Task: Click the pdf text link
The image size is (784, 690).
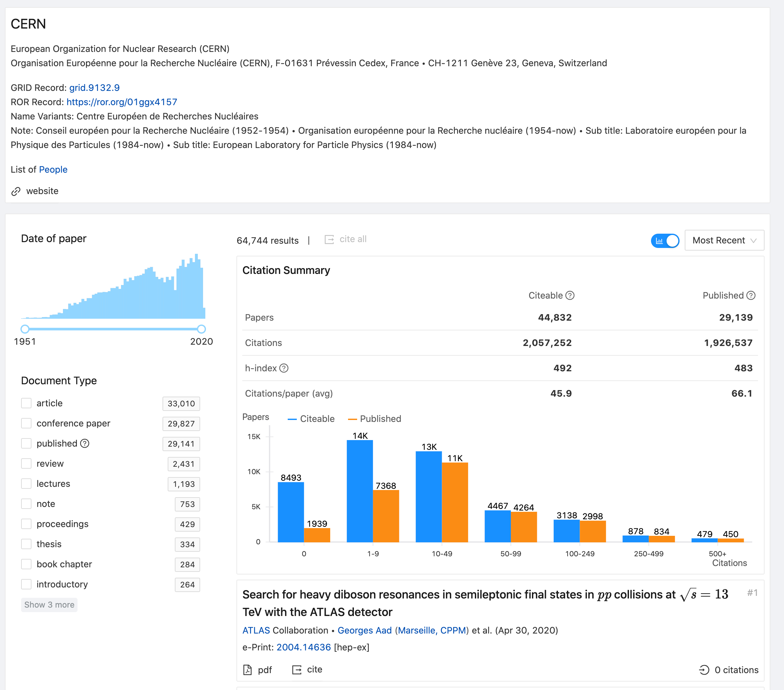Action: pos(265,670)
